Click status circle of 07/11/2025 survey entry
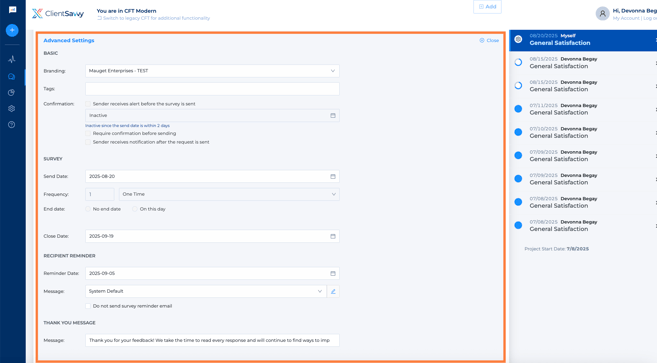 518,109
